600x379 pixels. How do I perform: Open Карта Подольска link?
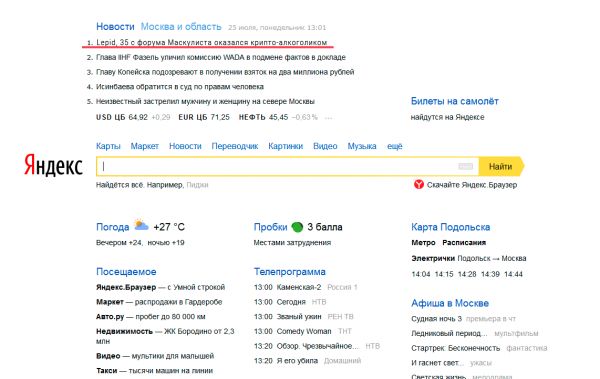point(451,227)
